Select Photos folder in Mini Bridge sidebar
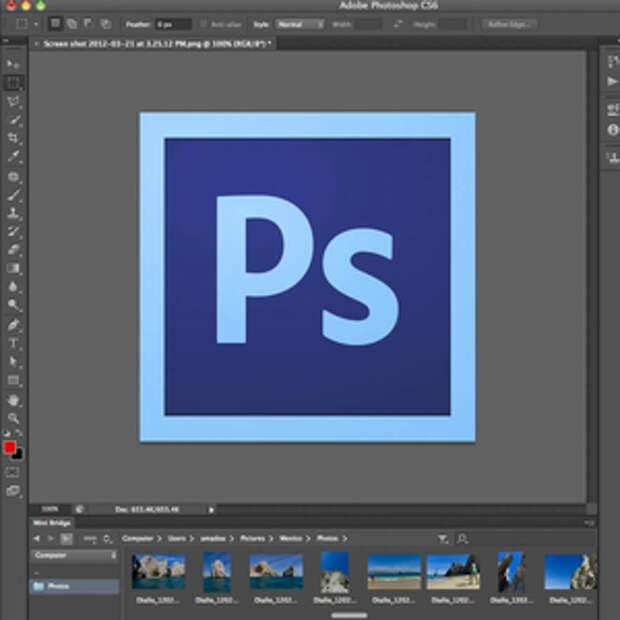620x620 pixels. 74,586
